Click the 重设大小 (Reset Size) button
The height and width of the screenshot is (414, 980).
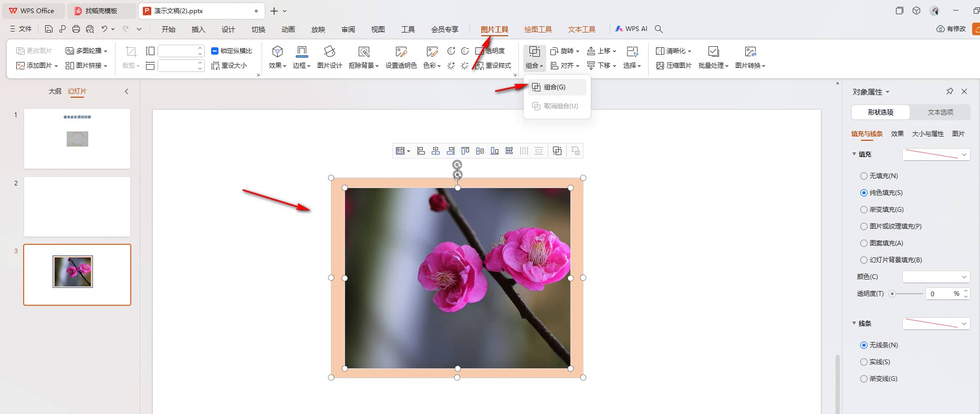pyautogui.click(x=229, y=66)
